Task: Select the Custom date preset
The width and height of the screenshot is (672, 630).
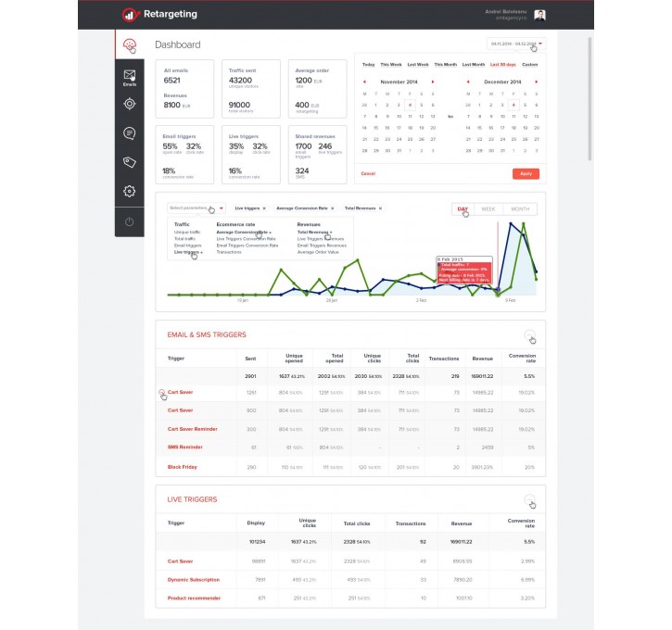Action: (529, 65)
